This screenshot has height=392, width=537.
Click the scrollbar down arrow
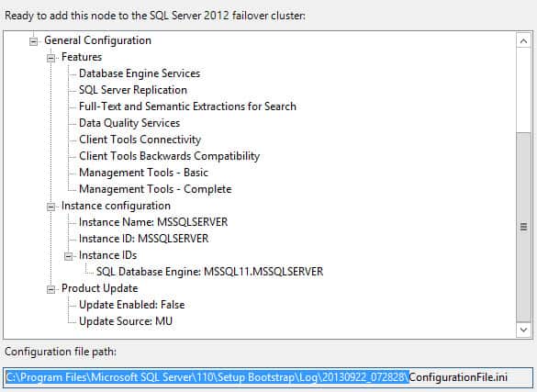523,330
